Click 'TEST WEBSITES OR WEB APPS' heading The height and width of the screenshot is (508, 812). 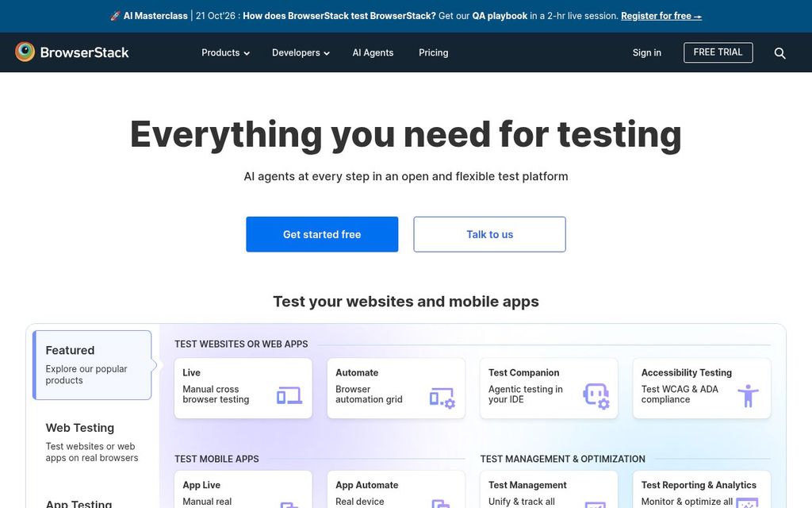click(241, 344)
